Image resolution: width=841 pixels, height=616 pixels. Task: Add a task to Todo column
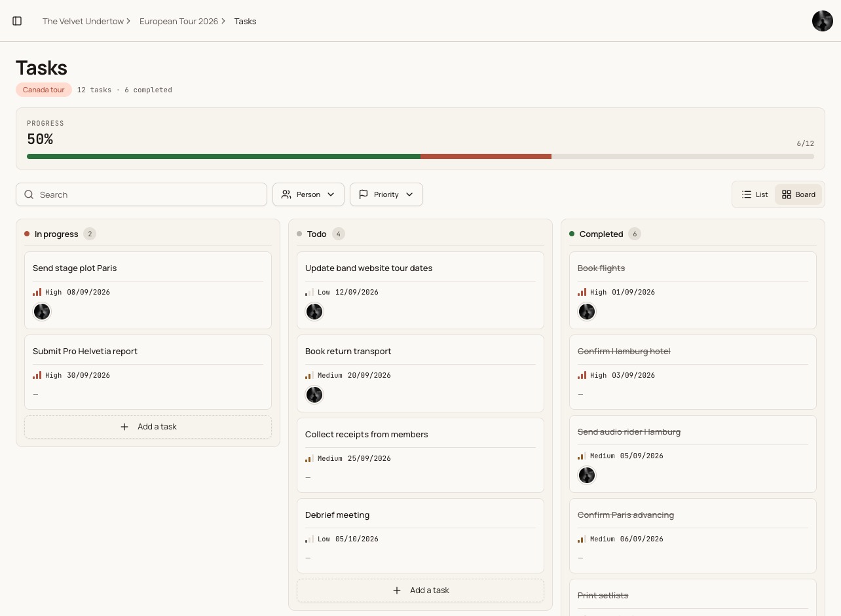421,590
